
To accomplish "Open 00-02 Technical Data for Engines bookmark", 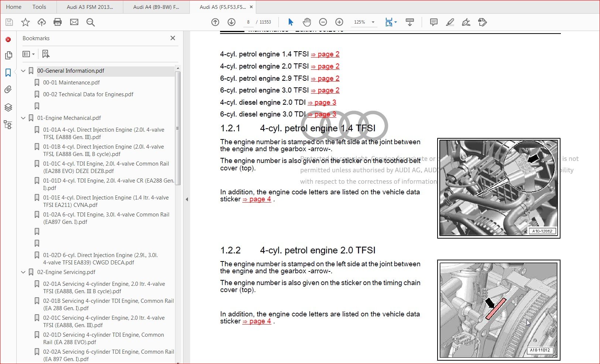I will [x=88, y=94].
